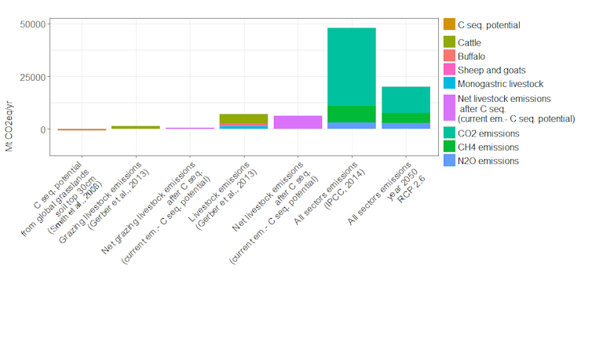Select the CH4 segment of IPCC 2014 bar
592x364 pixels.
tap(352, 115)
